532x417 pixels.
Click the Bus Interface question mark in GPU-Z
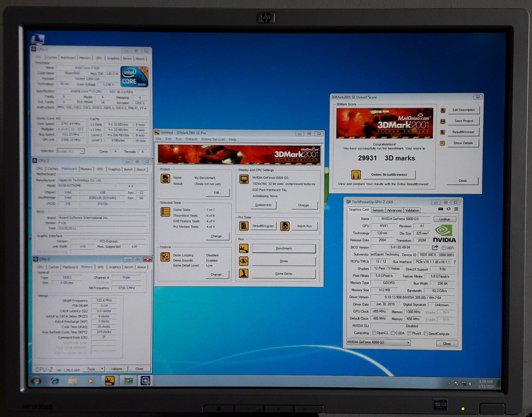(x=455, y=262)
